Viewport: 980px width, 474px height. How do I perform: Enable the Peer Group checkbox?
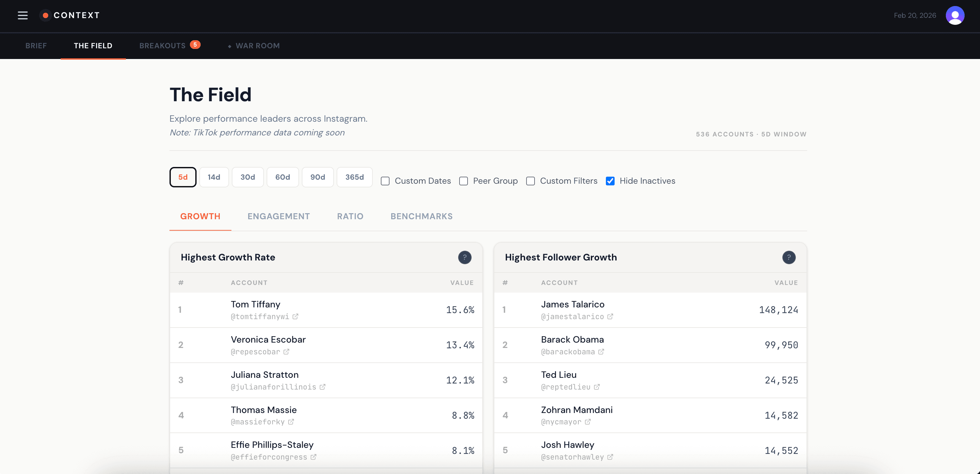click(x=463, y=181)
